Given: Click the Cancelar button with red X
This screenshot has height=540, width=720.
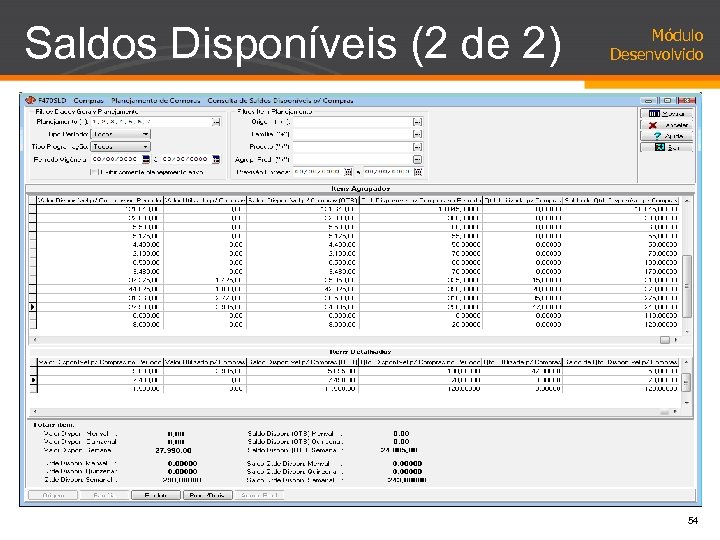Looking at the screenshot, I should 667,125.
